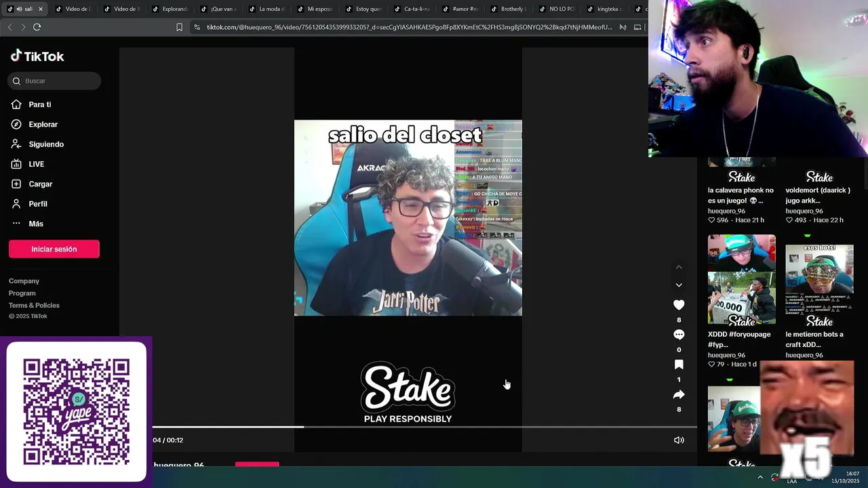Go to next video with down chevron
The height and width of the screenshot is (488, 868).
pyautogui.click(x=679, y=285)
